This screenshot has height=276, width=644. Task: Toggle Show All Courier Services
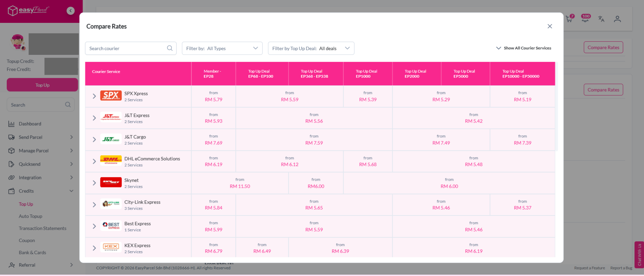tap(524, 48)
